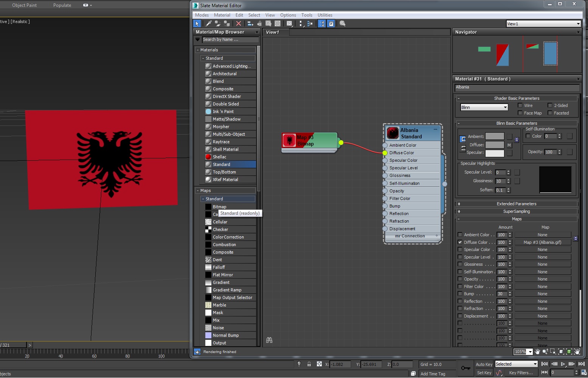The height and width of the screenshot is (378, 588).
Task: Click Map #3 (Albania.gif) diffuse map button
Action: click(x=542, y=242)
